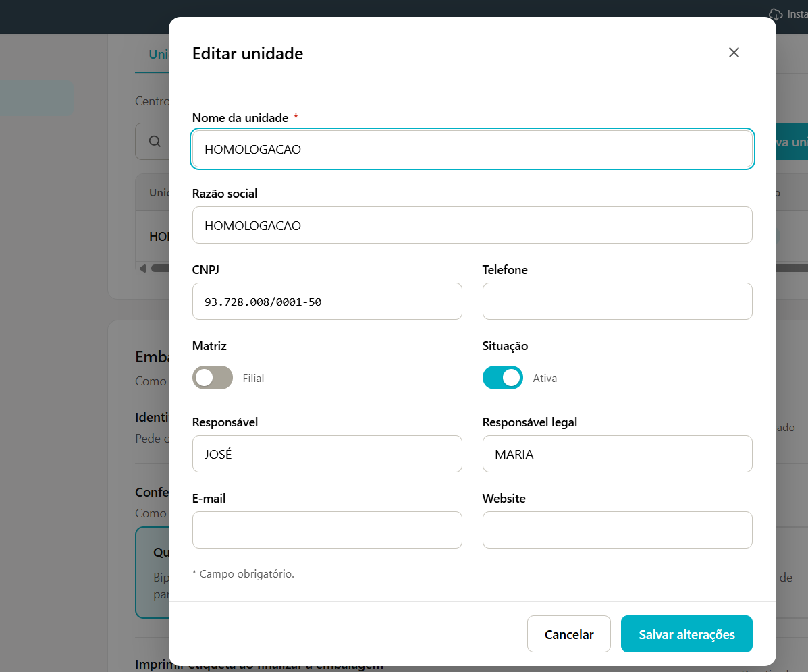Click the "Website" field label
This screenshot has width=808, height=672.
[x=504, y=499]
